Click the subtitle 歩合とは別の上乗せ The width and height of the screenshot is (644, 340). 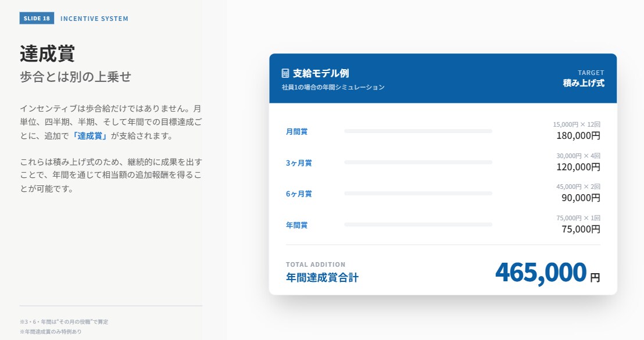(76, 77)
